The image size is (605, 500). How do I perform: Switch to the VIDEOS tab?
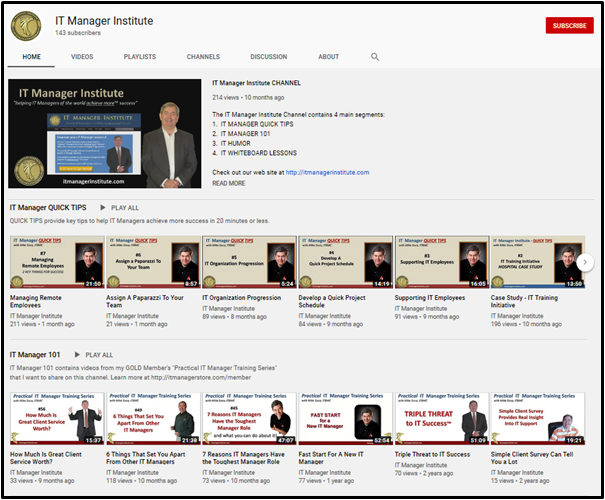(82, 57)
